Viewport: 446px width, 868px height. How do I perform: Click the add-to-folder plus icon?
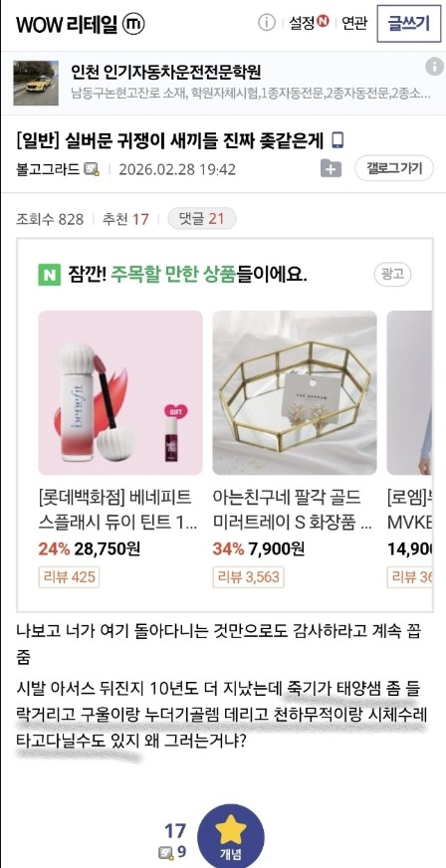tap(331, 168)
